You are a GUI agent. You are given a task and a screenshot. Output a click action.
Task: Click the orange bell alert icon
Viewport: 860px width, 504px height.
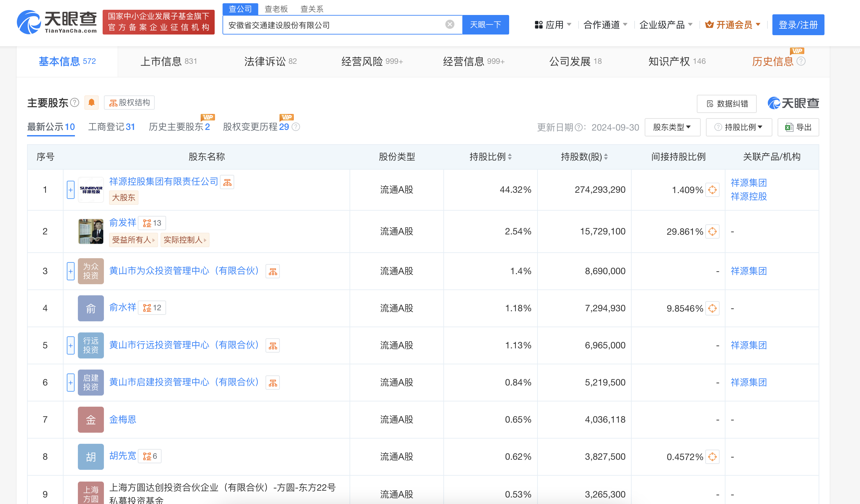pos(92,103)
